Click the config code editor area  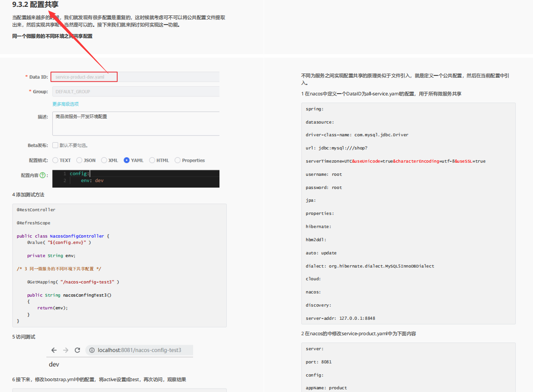click(135, 179)
